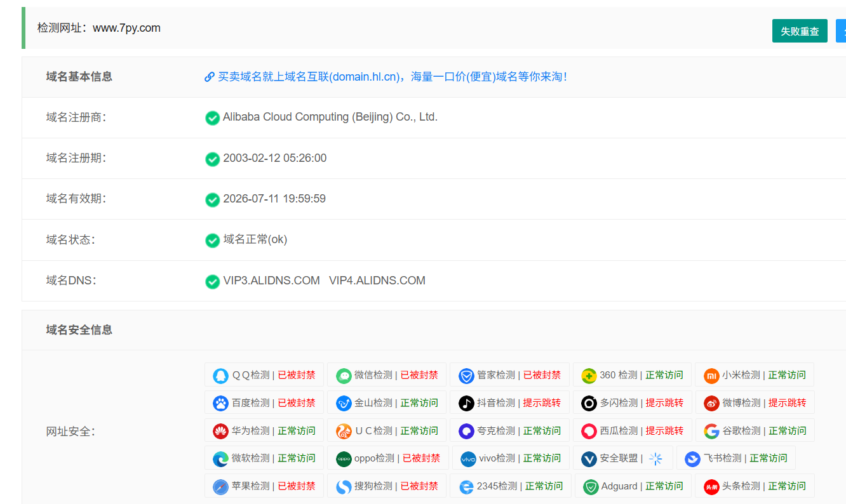Click the Google (谷歌) detection icon
Screen dimensions: 846x504
711,430
